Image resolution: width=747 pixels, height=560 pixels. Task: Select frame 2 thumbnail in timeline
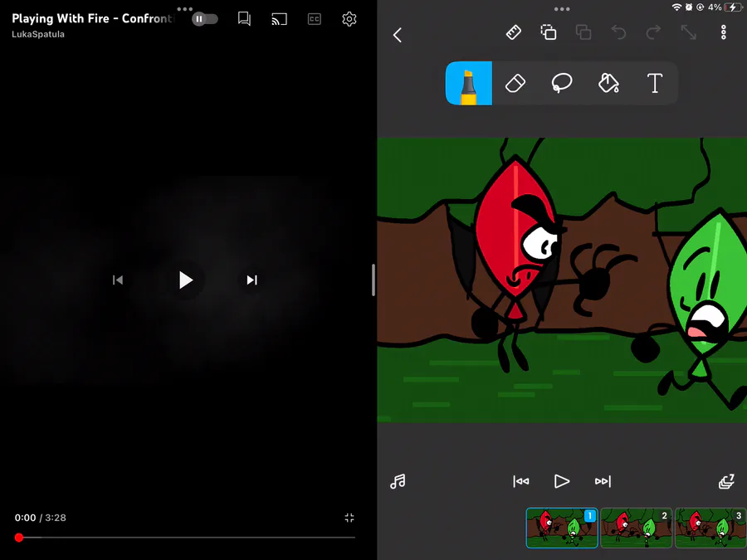click(636, 528)
